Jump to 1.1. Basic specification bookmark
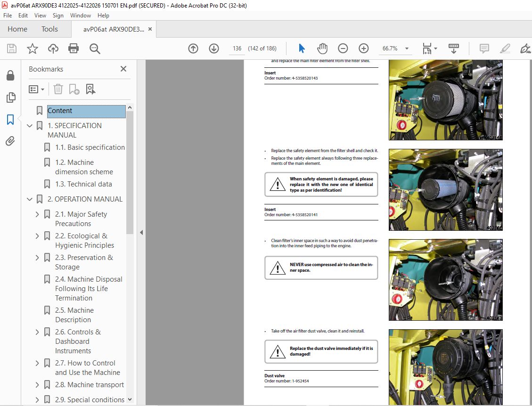 [x=90, y=147]
